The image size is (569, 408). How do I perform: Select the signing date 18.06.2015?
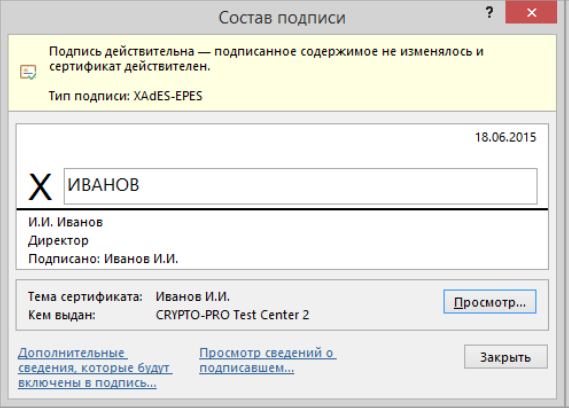tap(505, 137)
